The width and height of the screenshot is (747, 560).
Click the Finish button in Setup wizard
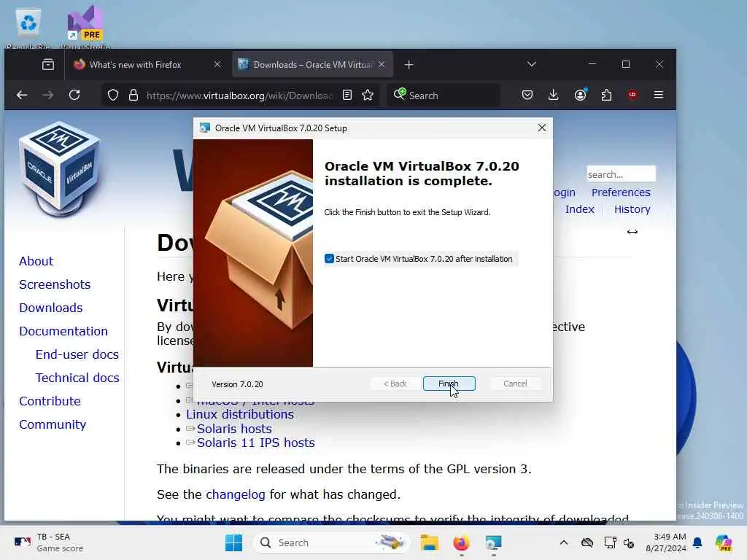[x=449, y=384]
